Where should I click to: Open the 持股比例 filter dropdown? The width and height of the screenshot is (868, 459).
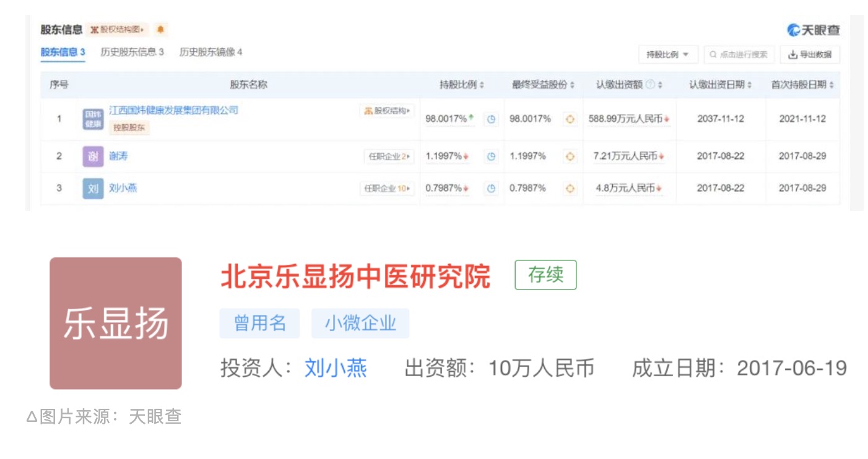click(x=667, y=54)
